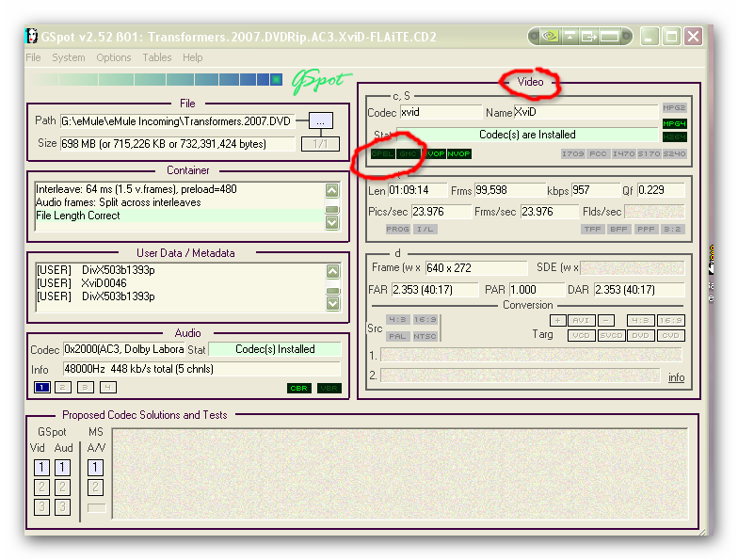Click the green MPG4 indicator badge
738x560 pixels.
pyautogui.click(x=674, y=124)
